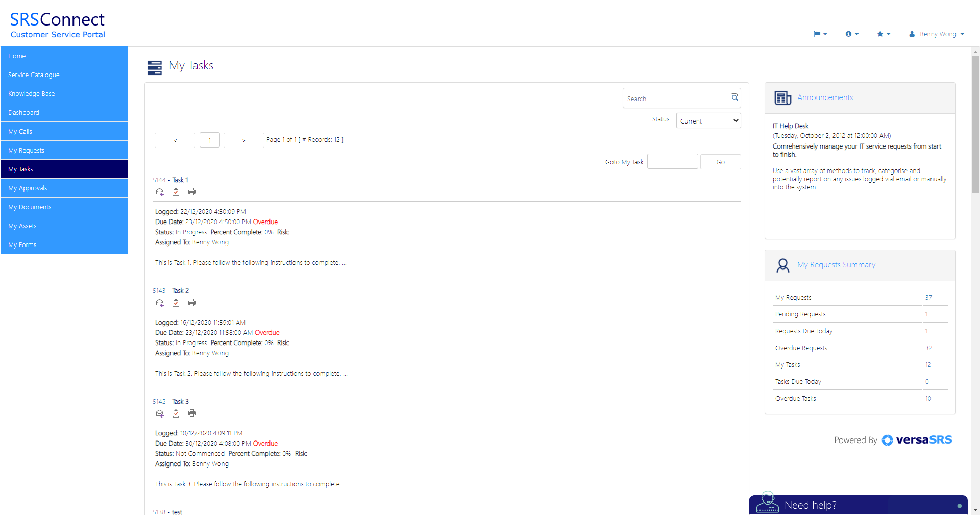Image resolution: width=980 pixels, height=515 pixels.
Task: Expand the info menu in the header
Action: (x=851, y=34)
